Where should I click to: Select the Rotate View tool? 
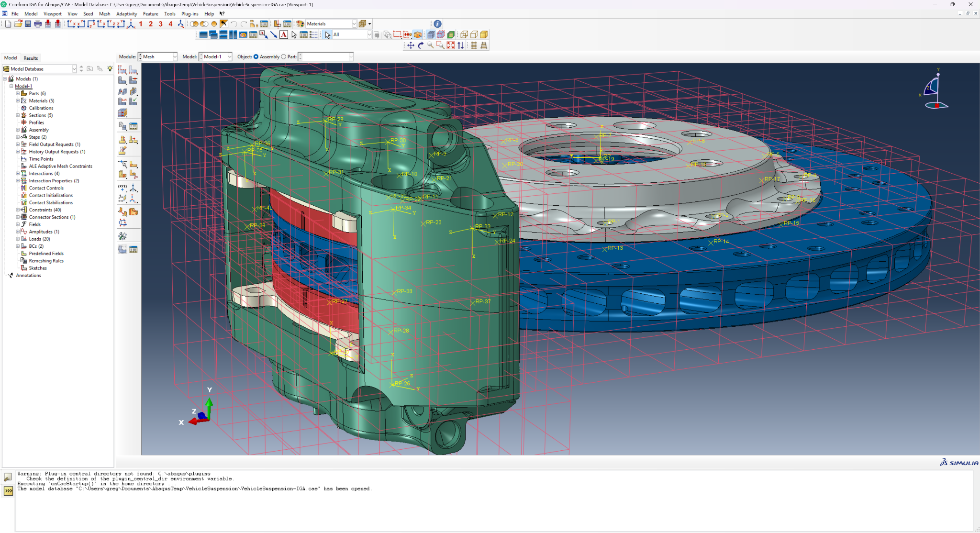click(x=421, y=45)
